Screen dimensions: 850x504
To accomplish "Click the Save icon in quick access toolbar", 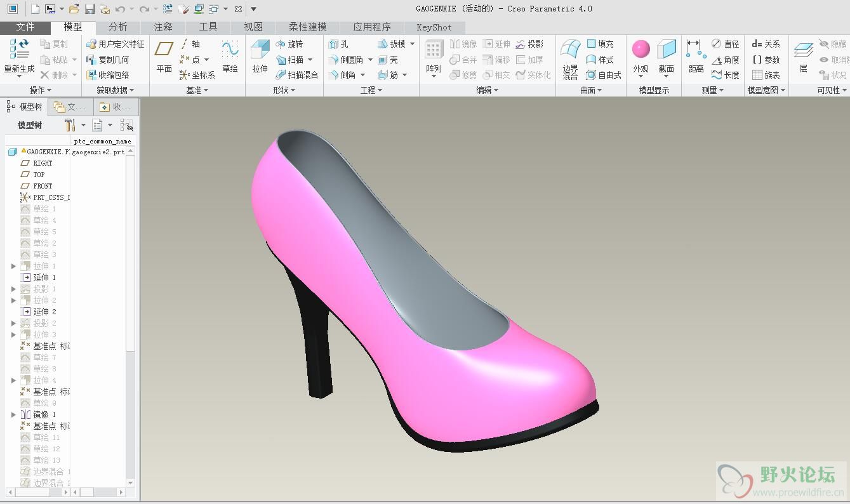I will [90, 9].
